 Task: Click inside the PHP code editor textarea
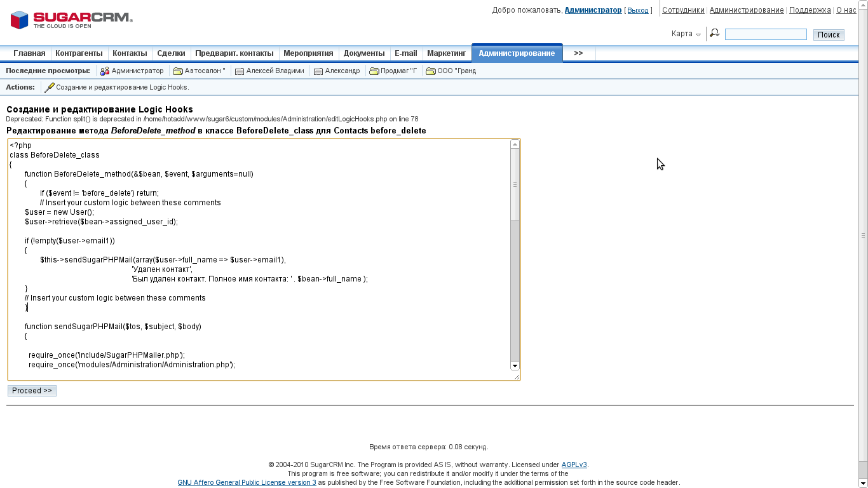click(259, 259)
